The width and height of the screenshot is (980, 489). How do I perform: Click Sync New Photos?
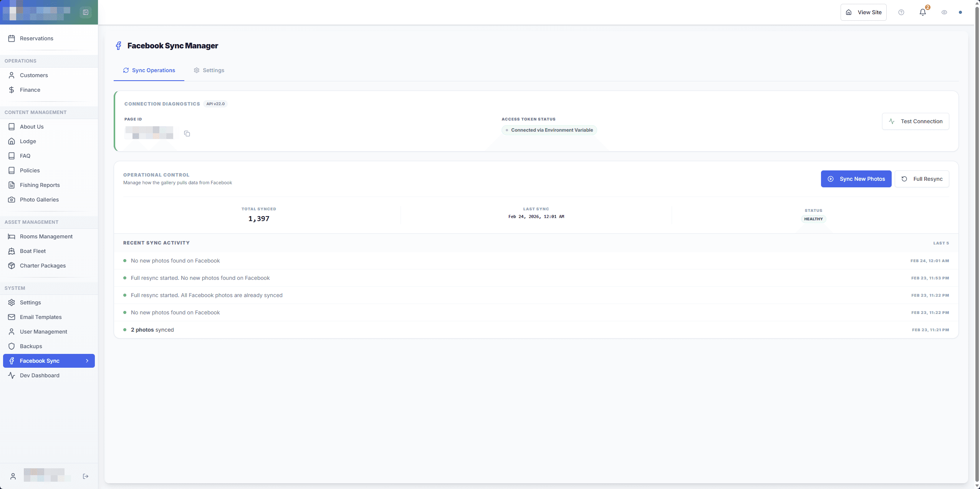tap(856, 178)
